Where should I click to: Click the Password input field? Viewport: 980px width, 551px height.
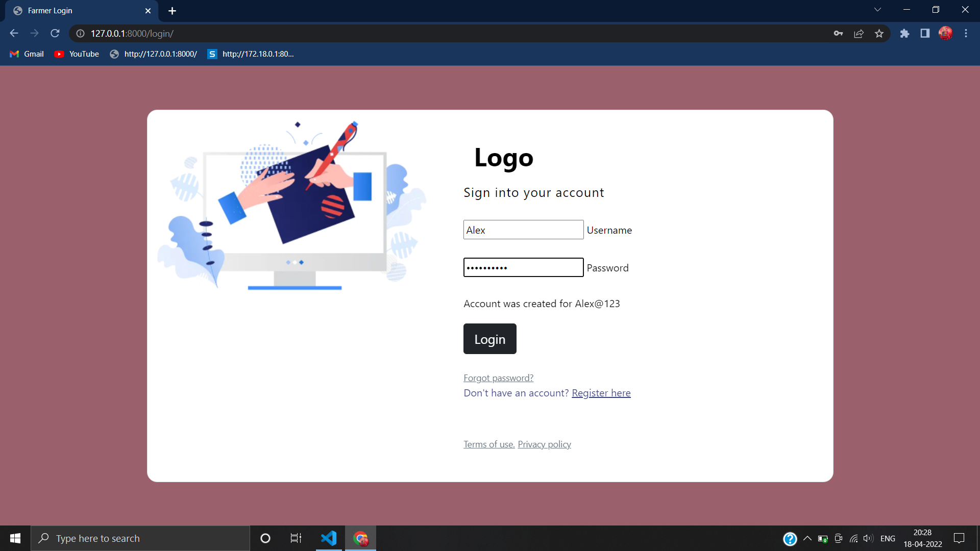[x=523, y=267]
